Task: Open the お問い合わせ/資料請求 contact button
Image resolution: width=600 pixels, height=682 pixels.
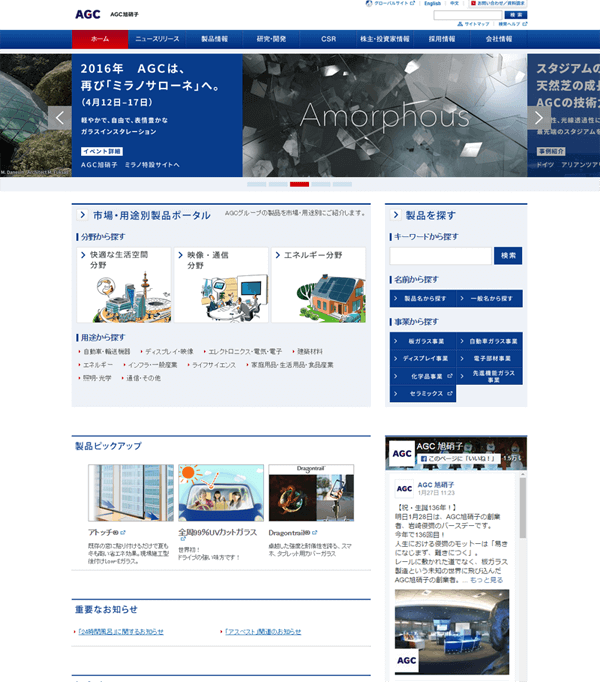Action: click(498, 3)
